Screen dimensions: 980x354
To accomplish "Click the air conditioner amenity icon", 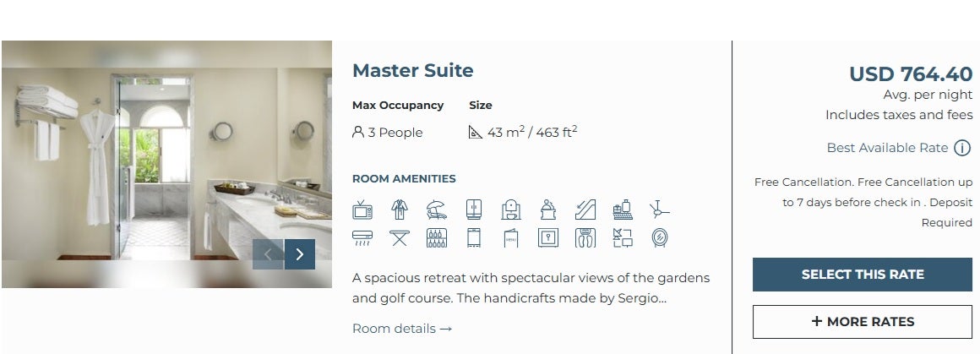I will [362, 238].
